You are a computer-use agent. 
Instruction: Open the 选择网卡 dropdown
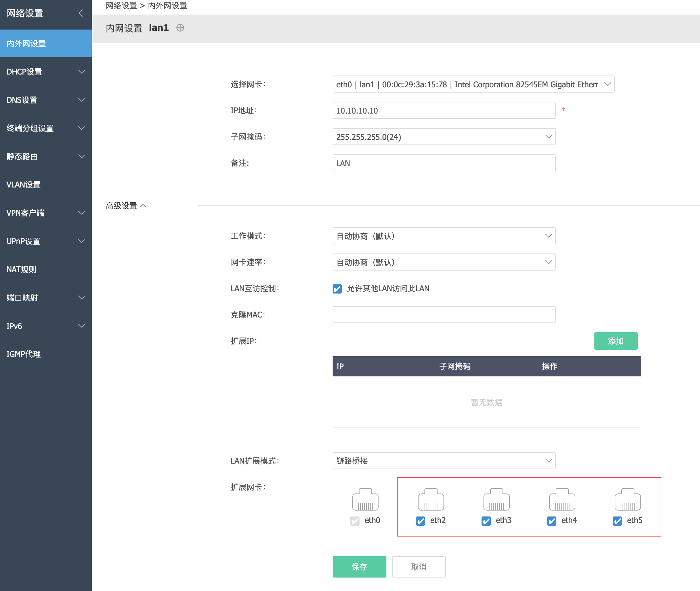pos(473,84)
